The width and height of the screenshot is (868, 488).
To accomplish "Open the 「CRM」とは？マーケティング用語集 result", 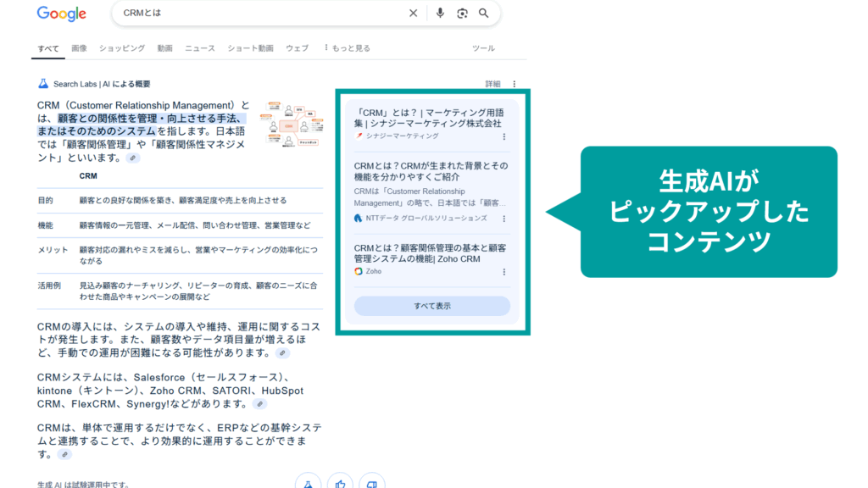I will [429, 118].
